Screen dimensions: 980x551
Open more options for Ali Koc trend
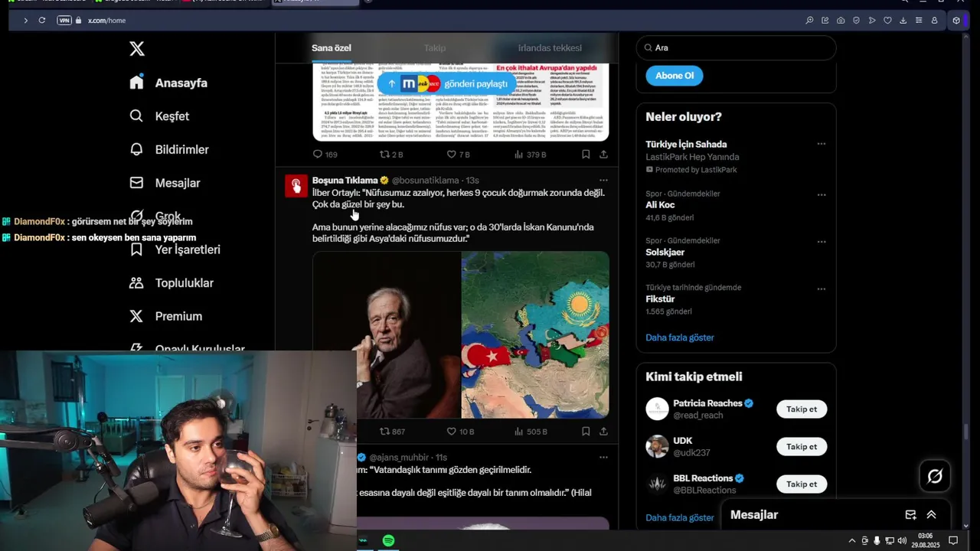coord(821,194)
